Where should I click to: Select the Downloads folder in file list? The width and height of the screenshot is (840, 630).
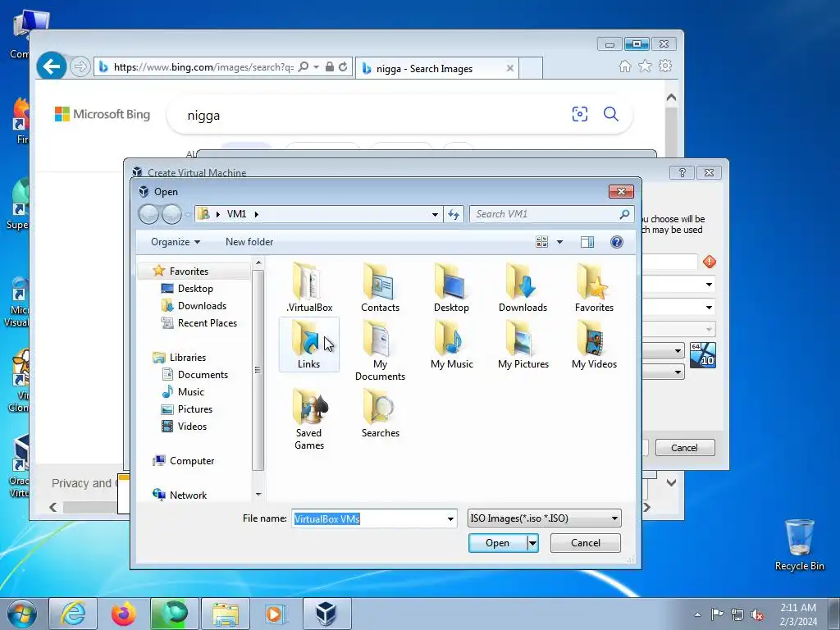pyautogui.click(x=523, y=288)
